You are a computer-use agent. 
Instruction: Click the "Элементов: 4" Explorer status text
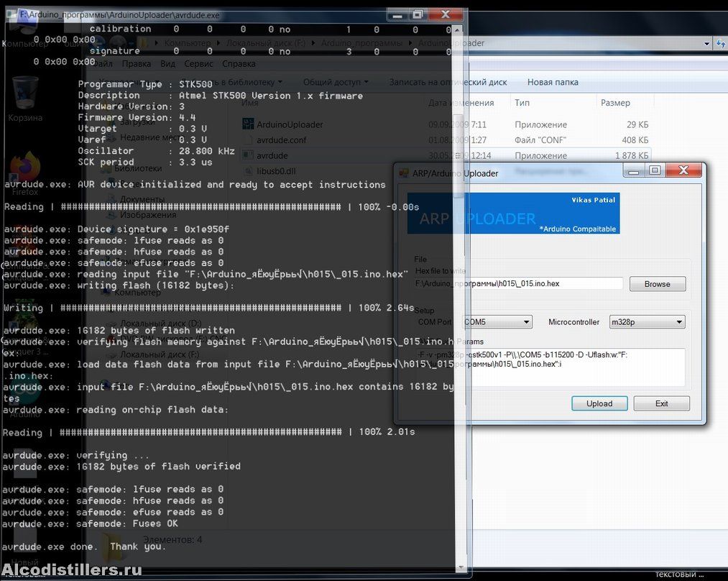(172, 540)
